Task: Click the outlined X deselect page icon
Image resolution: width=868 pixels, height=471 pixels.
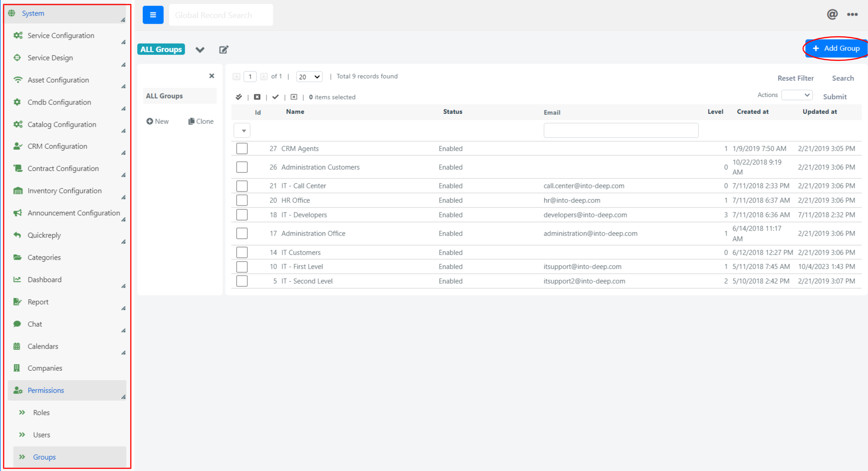Action: (x=294, y=97)
